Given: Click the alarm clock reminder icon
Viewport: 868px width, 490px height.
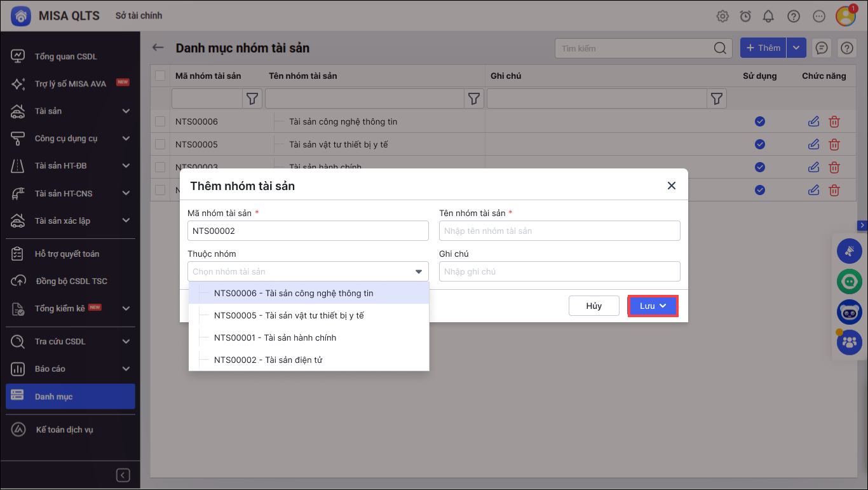Looking at the screenshot, I should click(745, 16).
